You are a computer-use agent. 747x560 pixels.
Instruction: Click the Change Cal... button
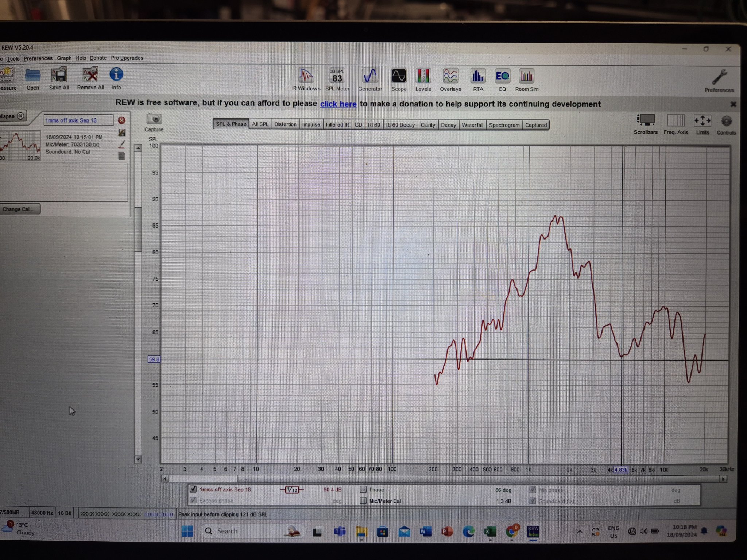pos(19,209)
